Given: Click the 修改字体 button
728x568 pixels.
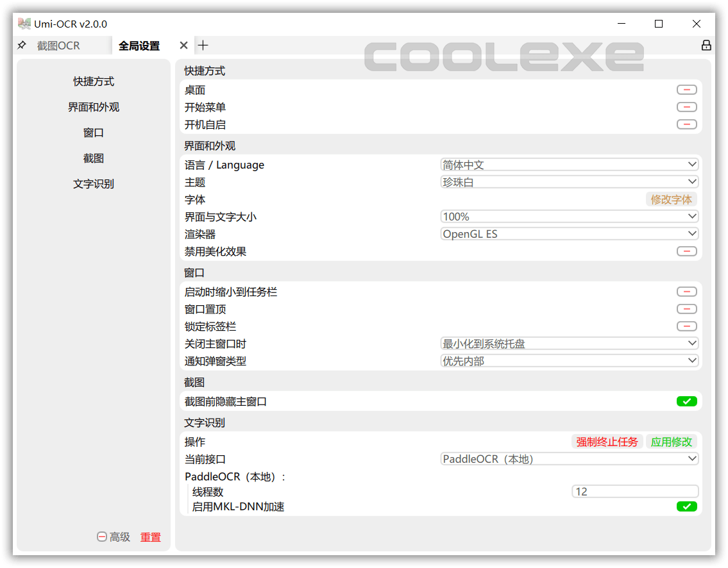Looking at the screenshot, I should [x=671, y=199].
